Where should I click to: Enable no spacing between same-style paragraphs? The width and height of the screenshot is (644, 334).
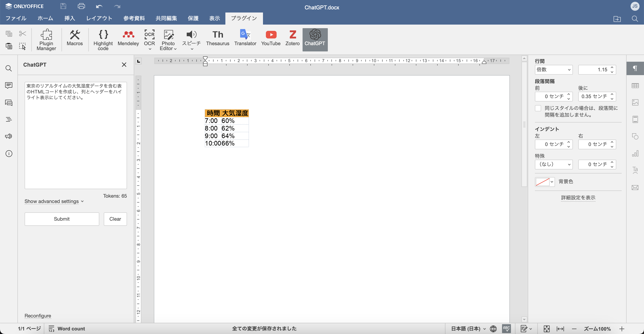538,108
